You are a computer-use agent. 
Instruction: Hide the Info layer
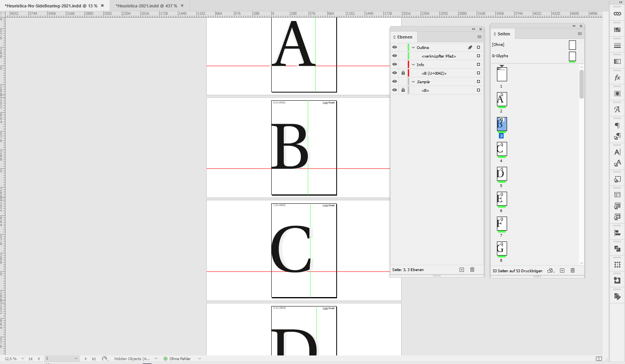point(395,64)
